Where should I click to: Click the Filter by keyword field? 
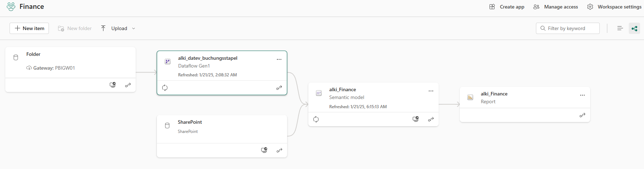tap(567, 28)
